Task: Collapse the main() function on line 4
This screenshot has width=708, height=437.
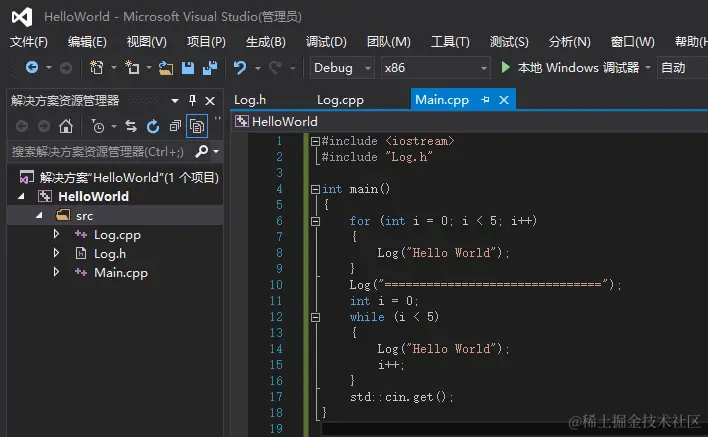Action: click(x=315, y=190)
